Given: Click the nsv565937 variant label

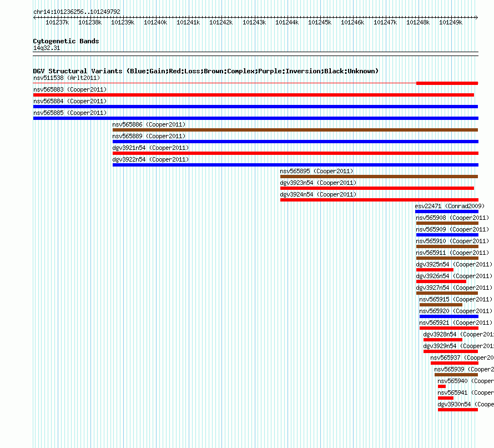Looking at the screenshot, I should pyautogui.click(x=462, y=358).
